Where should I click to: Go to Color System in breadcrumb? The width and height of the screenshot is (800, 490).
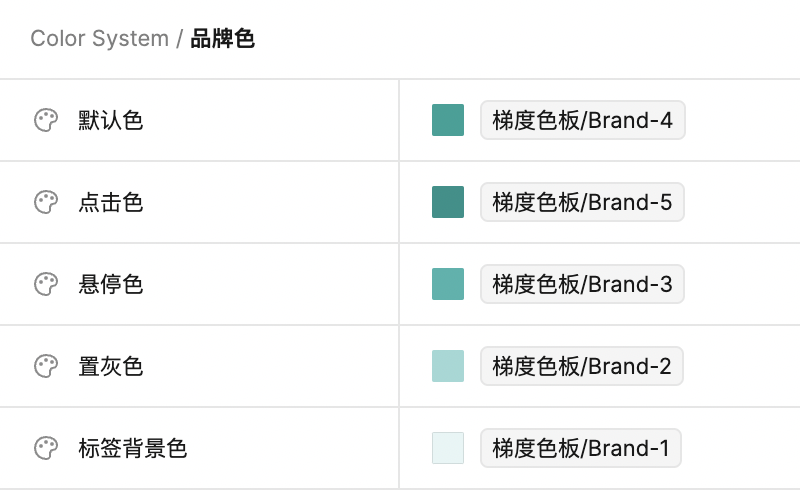(99, 39)
